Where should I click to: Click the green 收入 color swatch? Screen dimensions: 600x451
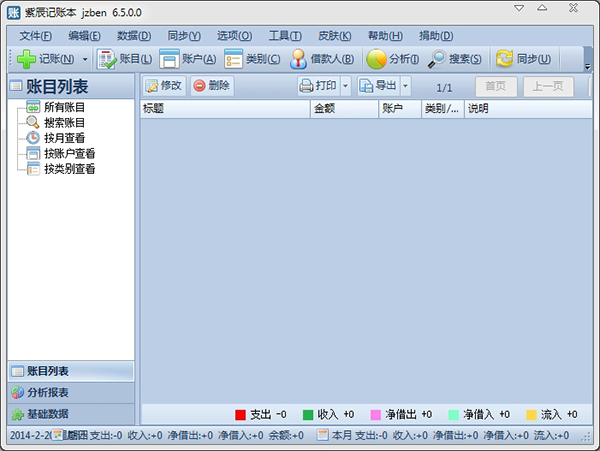pyautogui.click(x=308, y=415)
